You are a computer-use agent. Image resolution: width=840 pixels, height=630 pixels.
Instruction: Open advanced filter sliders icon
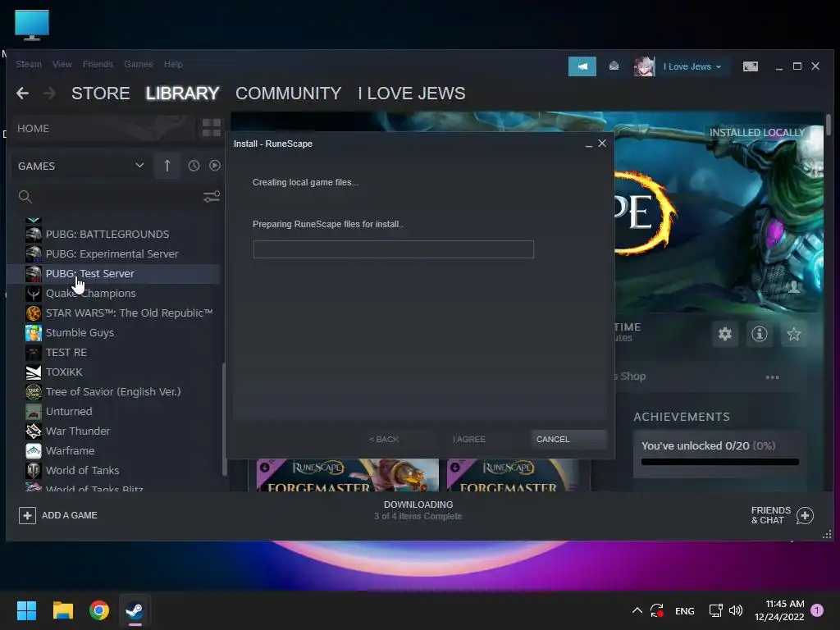pos(212,197)
